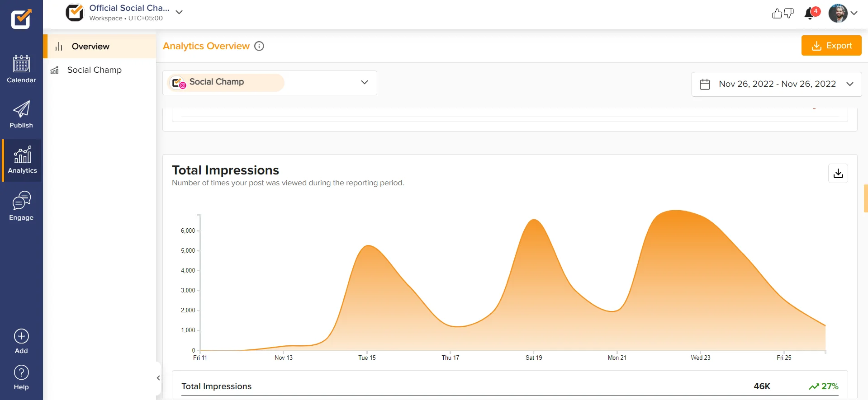
Task: Click the Thu 17 axis label
Action: click(450, 358)
